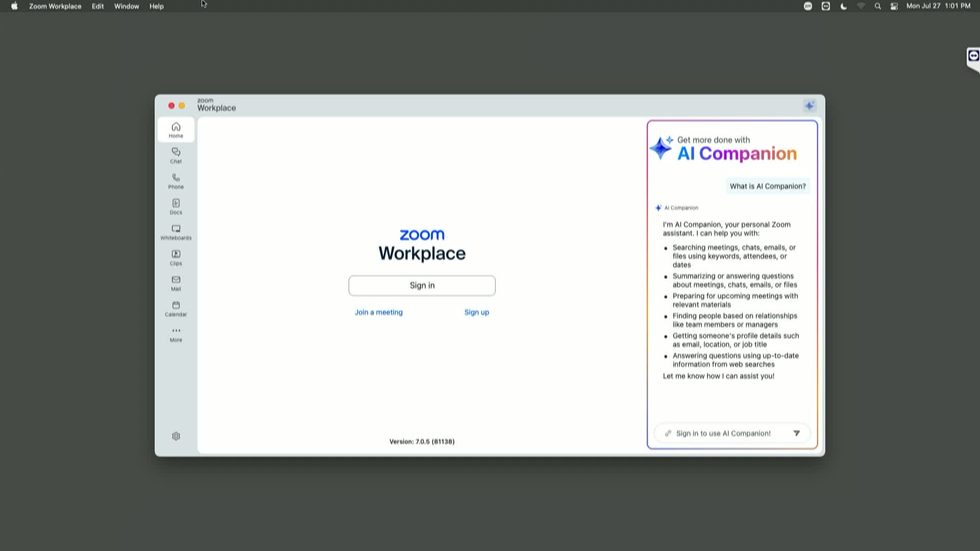Image resolution: width=980 pixels, height=551 pixels.
Task: Close the Zoom Workplace window
Action: [x=171, y=106]
